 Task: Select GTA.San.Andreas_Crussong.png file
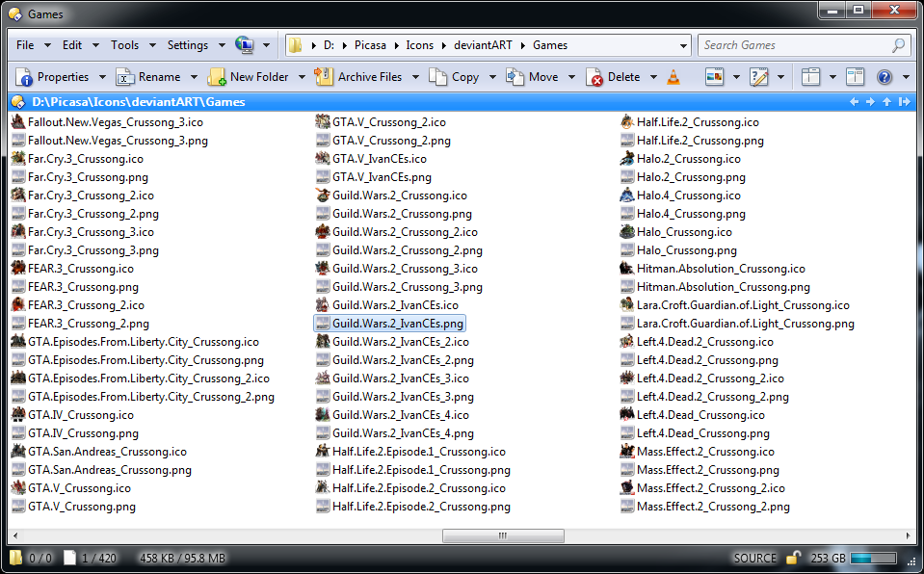102,470
